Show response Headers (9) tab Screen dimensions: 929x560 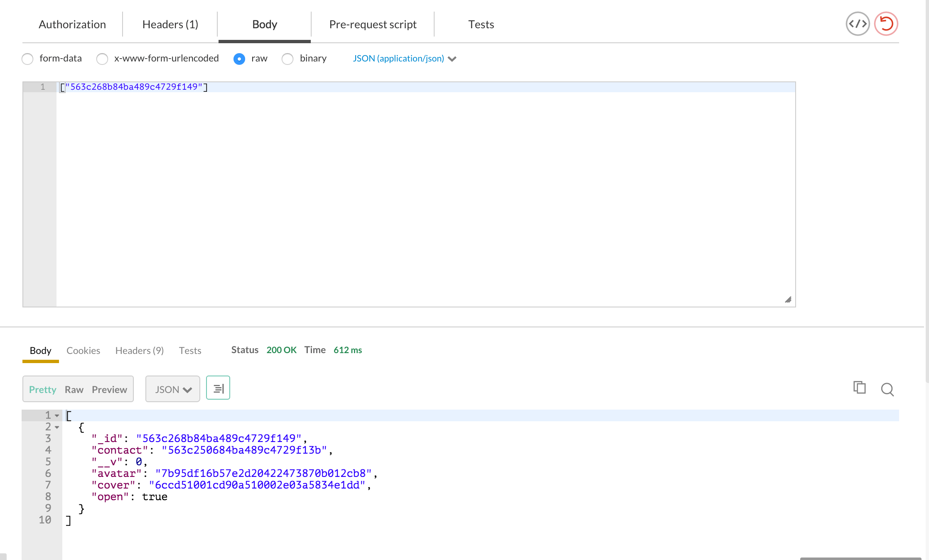point(139,351)
